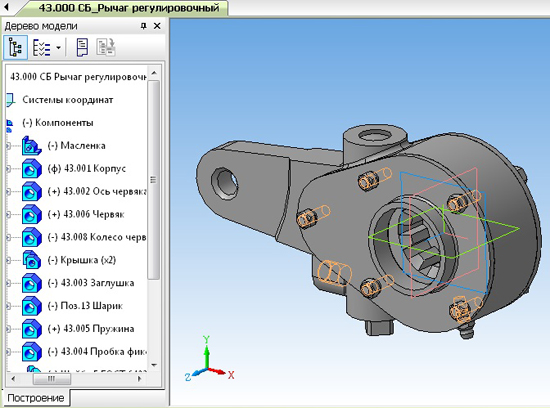Click the tree display options checklist icon
Screen dimensions: 550x408
pos(41,47)
